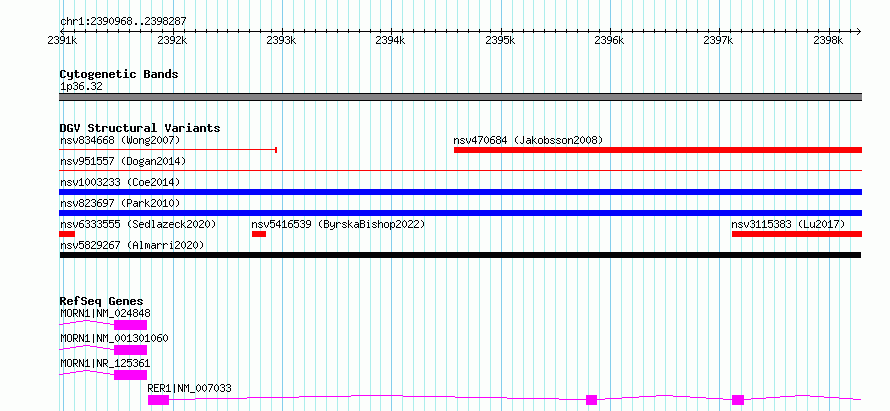Select the nsv470684 (Jakobsson2008) red bar
The image size is (890, 411).
click(x=658, y=150)
